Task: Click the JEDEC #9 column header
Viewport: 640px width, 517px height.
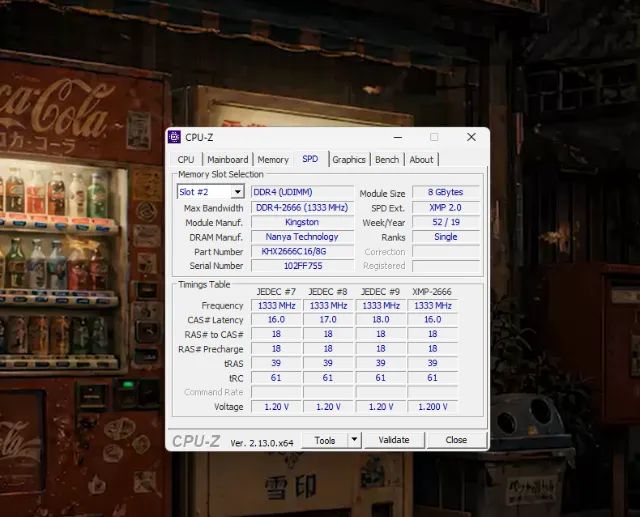Action: [x=380, y=292]
